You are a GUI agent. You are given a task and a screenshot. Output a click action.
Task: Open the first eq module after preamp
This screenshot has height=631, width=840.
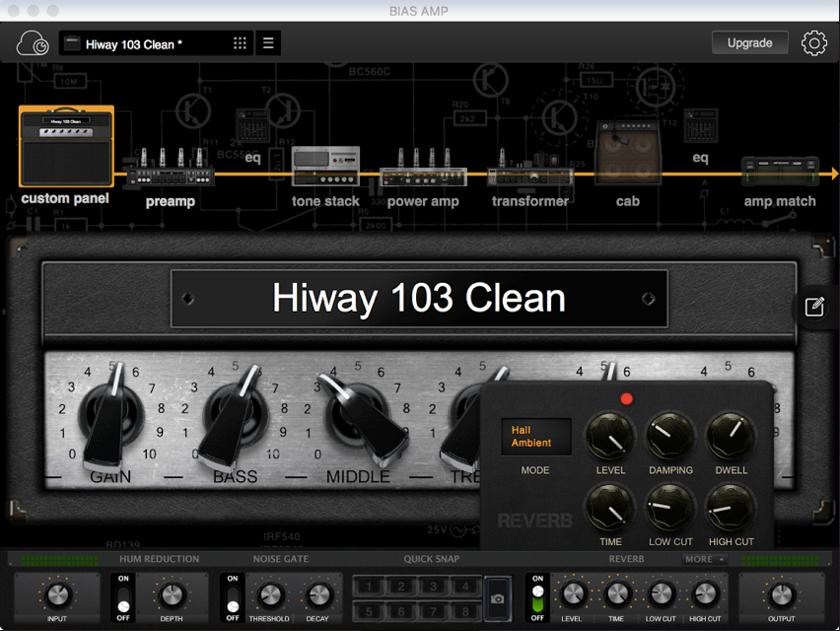tap(252, 158)
